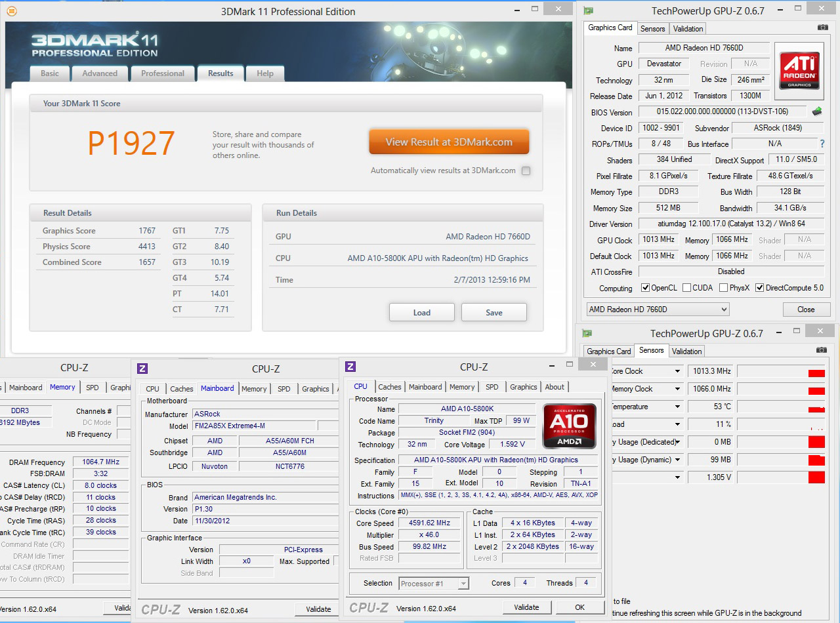This screenshot has width=840, height=623.
Task: Click the BIOS save chip icon in GPU-Z
Action: pos(817,111)
